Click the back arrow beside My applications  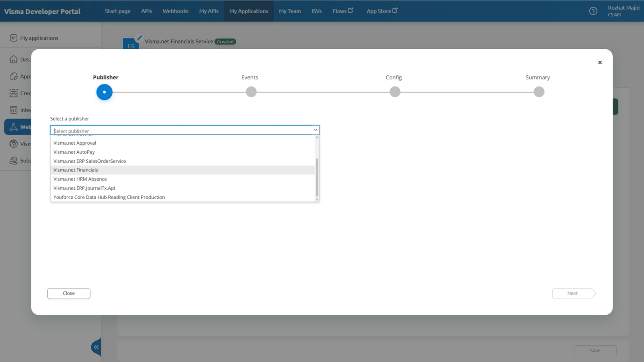pyautogui.click(x=13, y=38)
